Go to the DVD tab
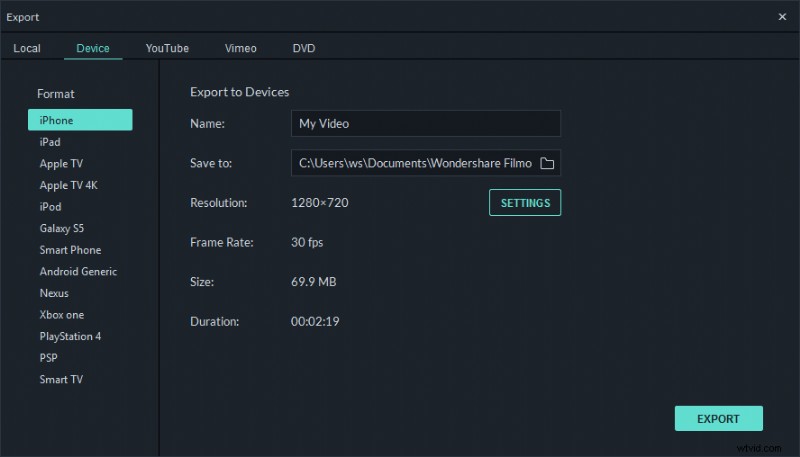This screenshot has width=800, height=457. point(303,48)
